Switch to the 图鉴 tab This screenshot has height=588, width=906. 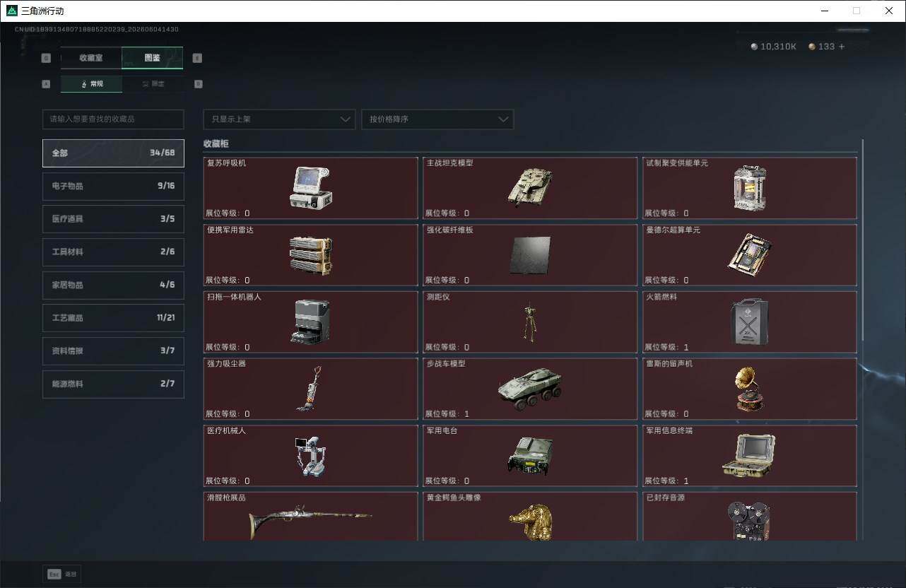tap(152, 58)
